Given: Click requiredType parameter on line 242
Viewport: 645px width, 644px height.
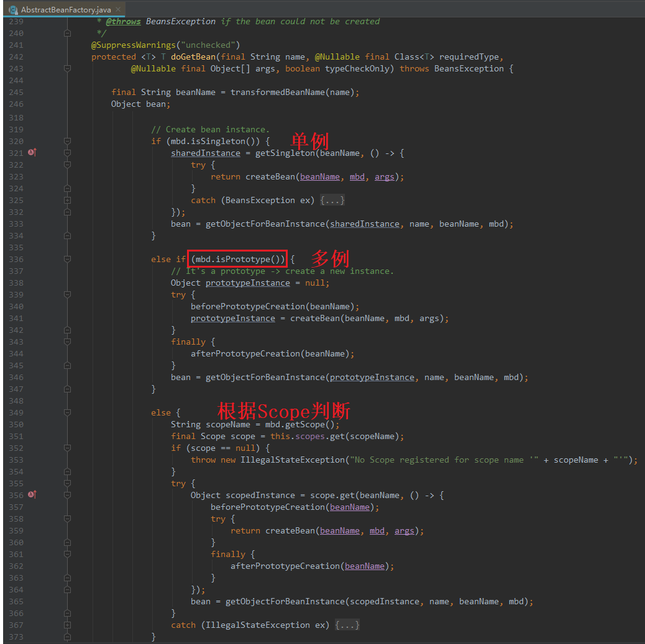Looking at the screenshot, I should (469, 57).
